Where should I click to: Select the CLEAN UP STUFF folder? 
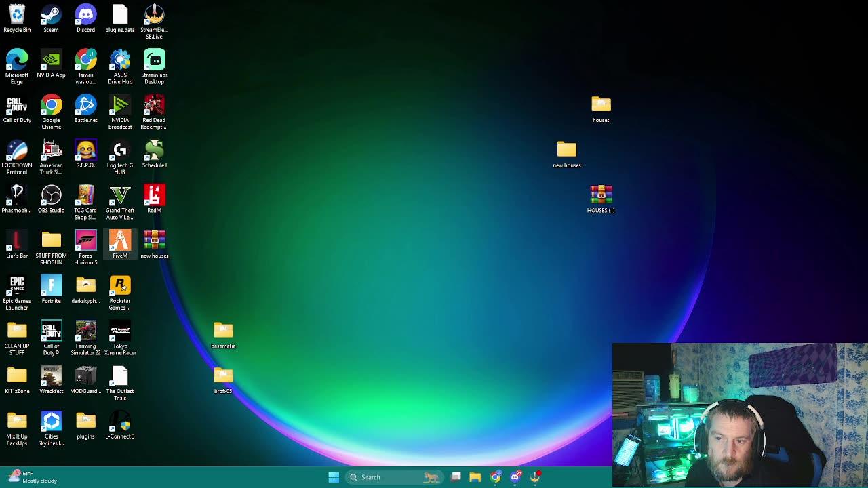click(x=17, y=338)
